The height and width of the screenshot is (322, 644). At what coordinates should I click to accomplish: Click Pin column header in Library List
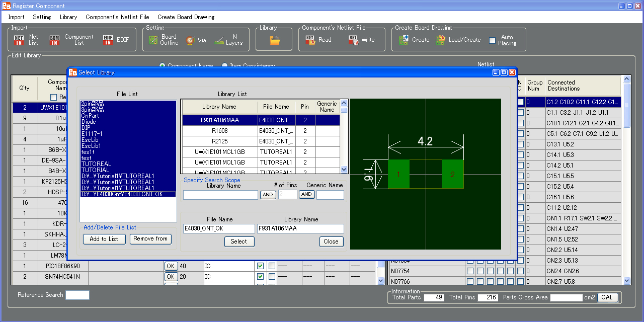(305, 107)
